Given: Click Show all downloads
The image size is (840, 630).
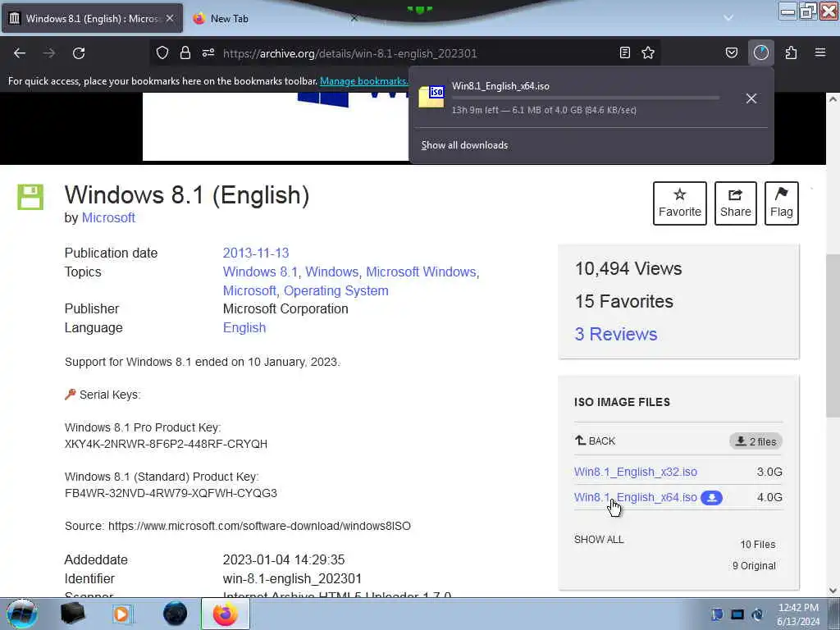Looking at the screenshot, I should point(464,145).
